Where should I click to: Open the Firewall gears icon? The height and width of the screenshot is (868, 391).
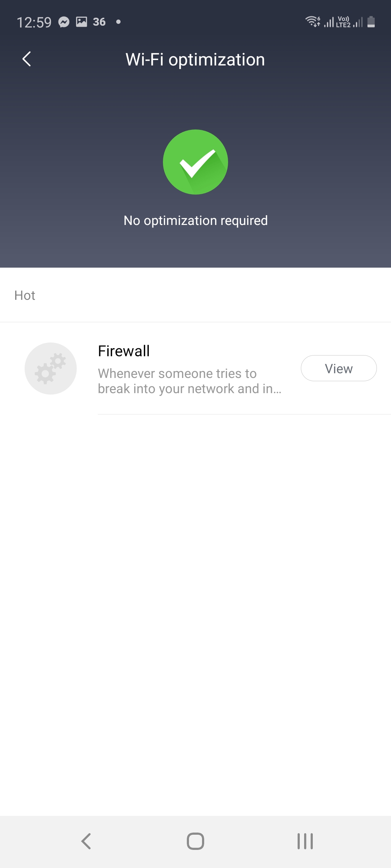pyautogui.click(x=51, y=369)
